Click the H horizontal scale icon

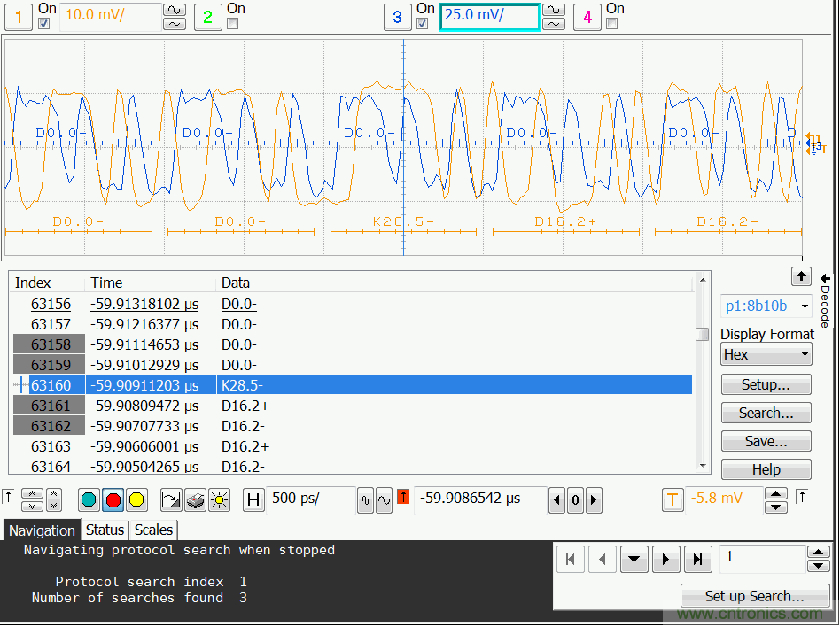tap(253, 499)
